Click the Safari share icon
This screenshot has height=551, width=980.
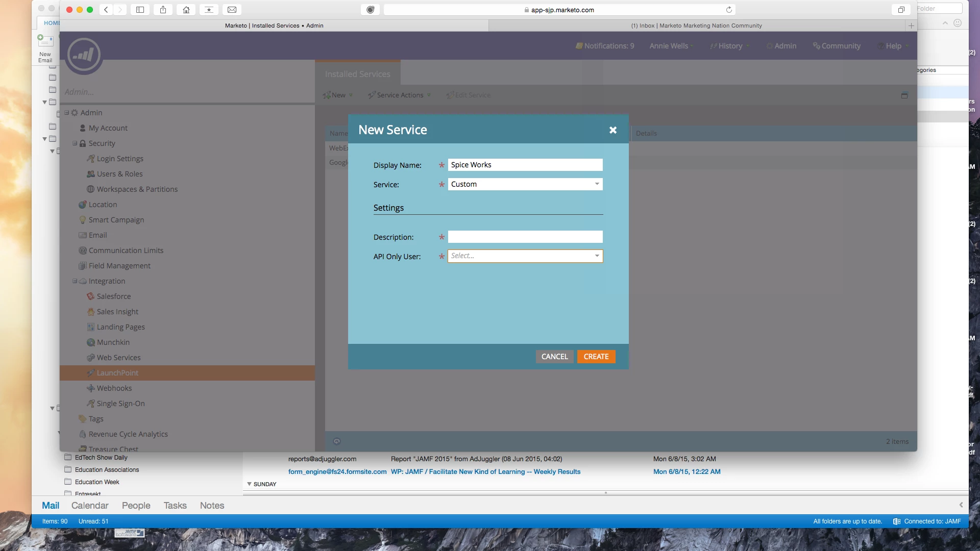click(x=163, y=10)
